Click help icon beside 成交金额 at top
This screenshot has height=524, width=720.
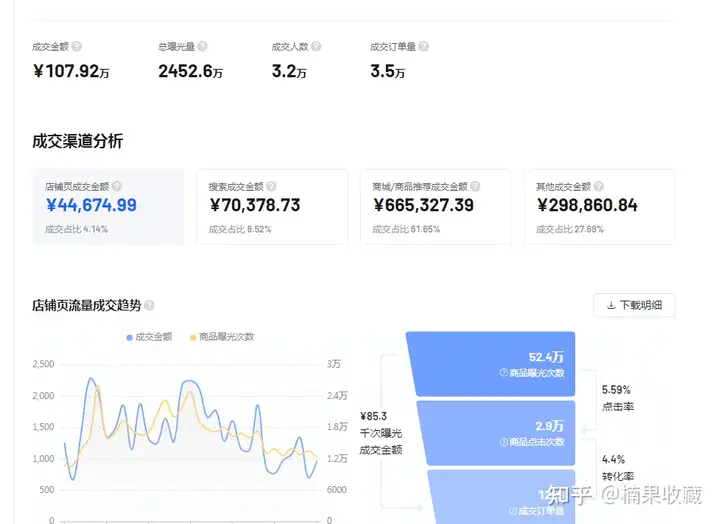pyautogui.click(x=77, y=46)
